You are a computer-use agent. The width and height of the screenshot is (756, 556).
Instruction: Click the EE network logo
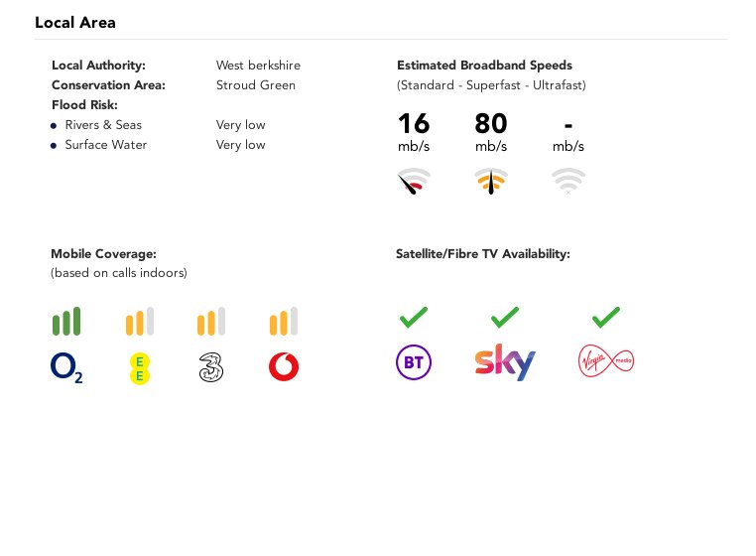(140, 368)
